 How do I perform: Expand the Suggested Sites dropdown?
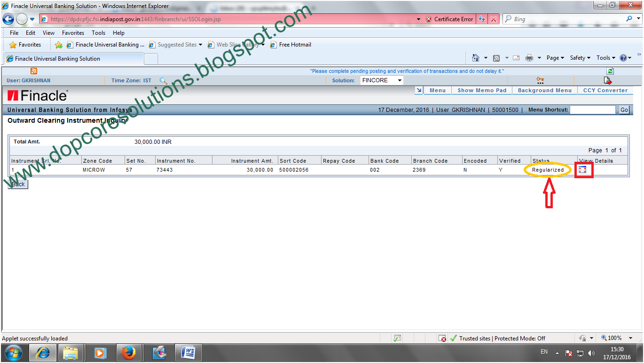point(200,45)
